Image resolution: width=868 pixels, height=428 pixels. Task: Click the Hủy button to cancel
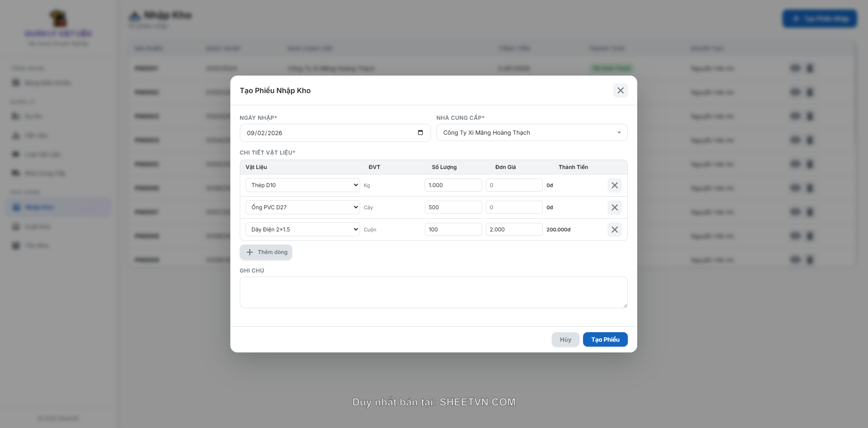click(565, 339)
